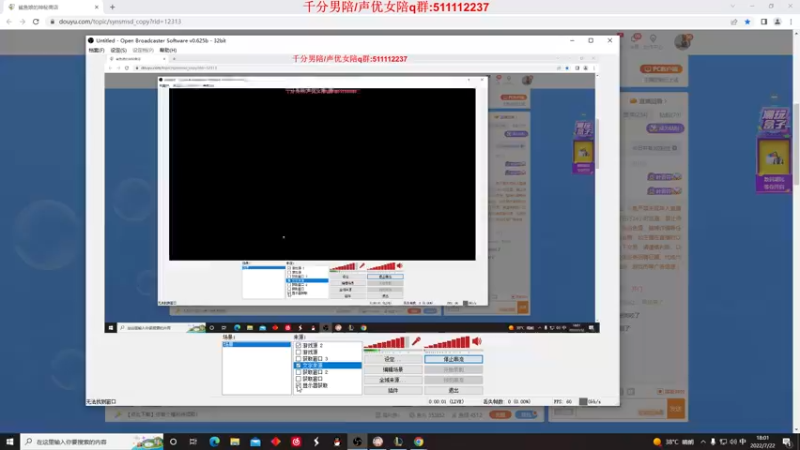Close the current Chrome tab

pyautogui.click(x=96, y=7)
